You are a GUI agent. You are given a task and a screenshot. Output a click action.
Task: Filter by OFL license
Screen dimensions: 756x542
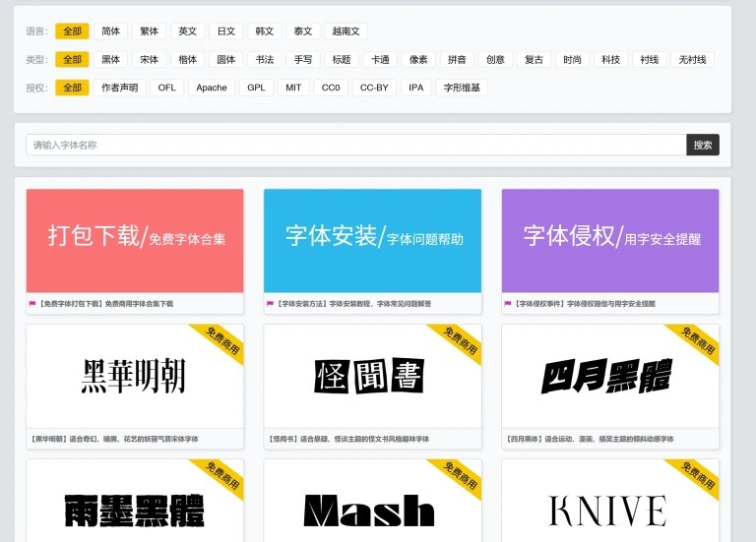pos(166,88)
